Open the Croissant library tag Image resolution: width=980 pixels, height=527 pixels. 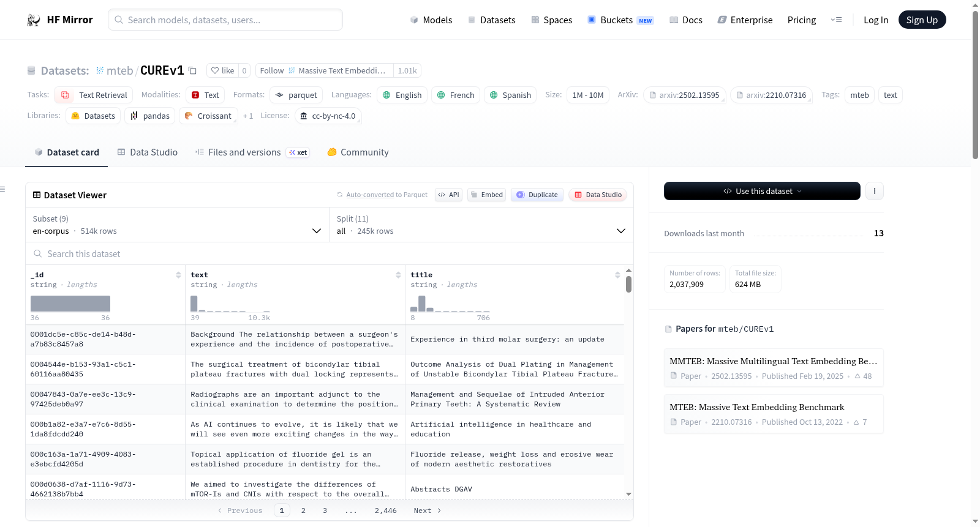pos(208,116)
